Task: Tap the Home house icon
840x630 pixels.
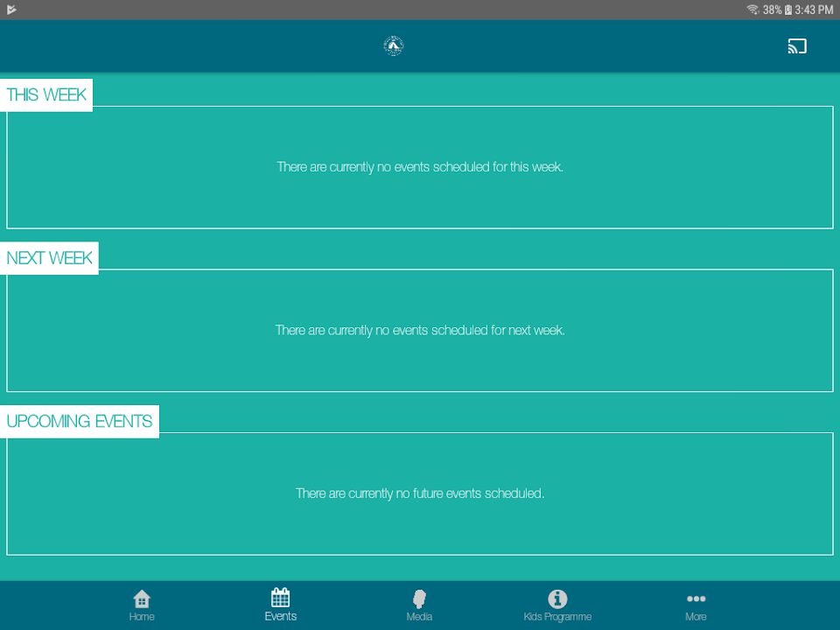Action: (142, 598)
